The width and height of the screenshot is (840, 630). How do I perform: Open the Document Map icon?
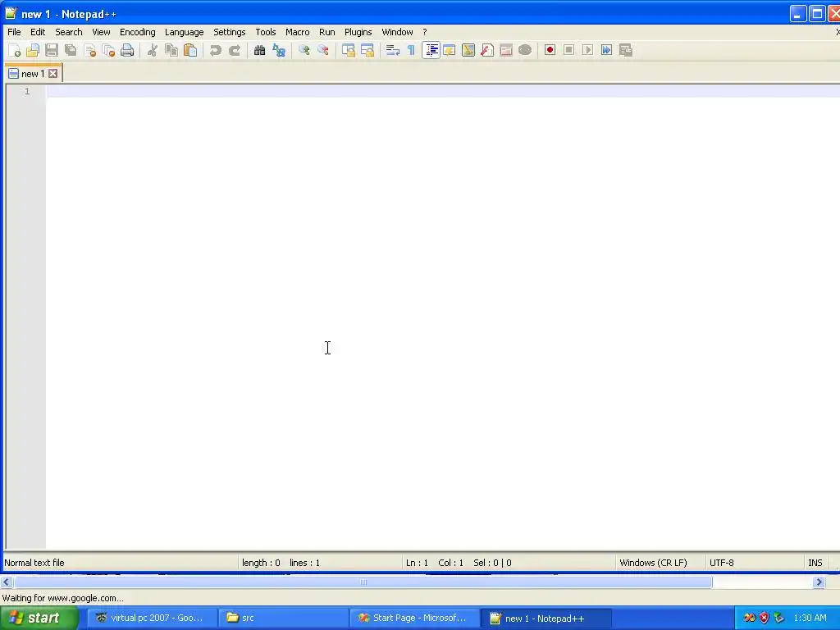point(468,50)
